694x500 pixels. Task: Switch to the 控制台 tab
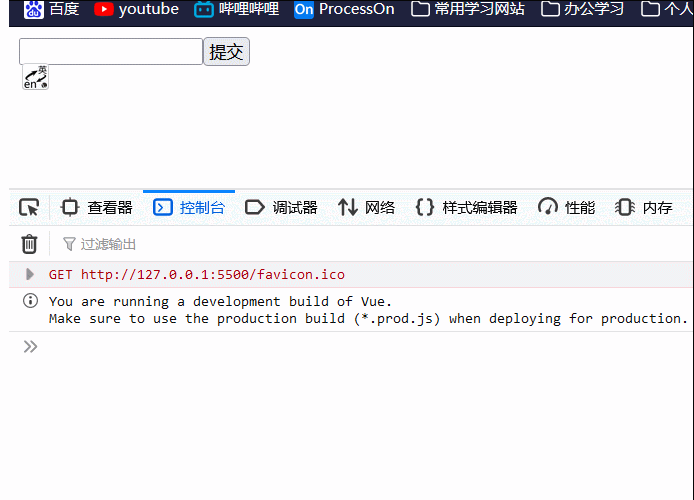click(x=189, y=208)
